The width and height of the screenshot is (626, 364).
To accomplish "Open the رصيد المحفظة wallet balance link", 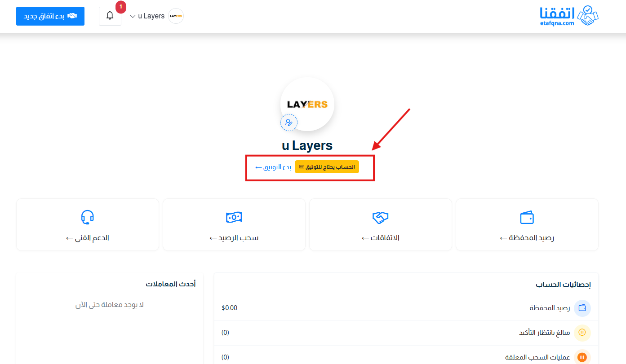I will pyautogui.click(x=527, y=238).
